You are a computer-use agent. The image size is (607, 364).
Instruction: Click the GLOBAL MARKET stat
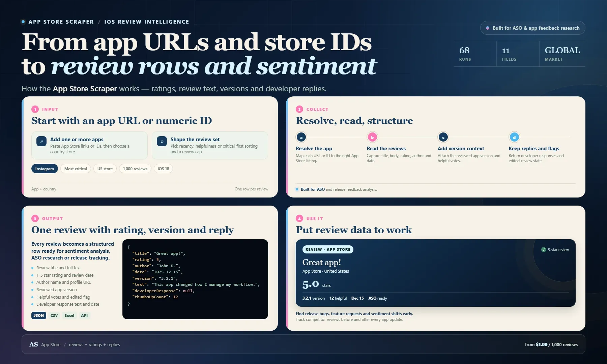(x=562, y=54)
